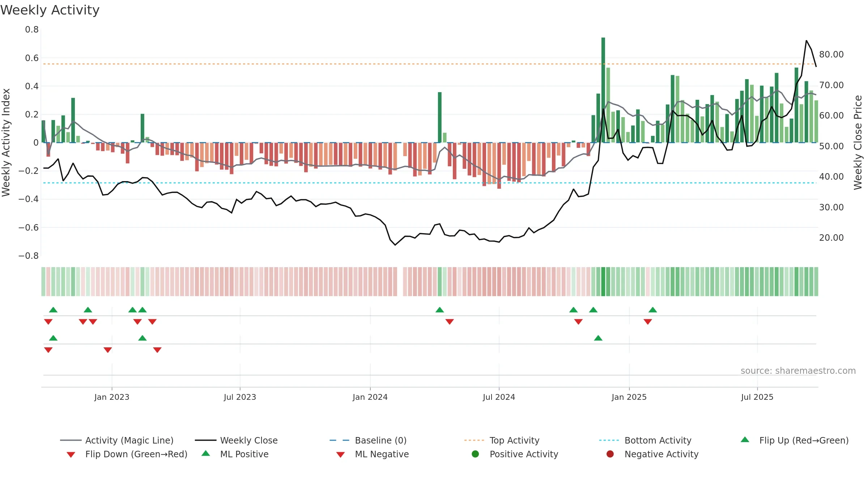Toggle ML Positive legend entry
The width and height of the screenshot is (868, 488).
235,454
